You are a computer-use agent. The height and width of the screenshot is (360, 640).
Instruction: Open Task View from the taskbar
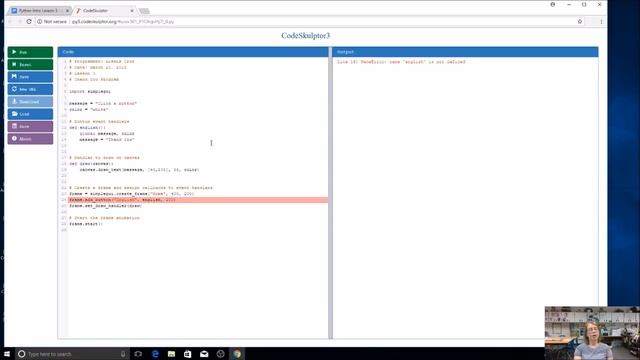[138, 354]
